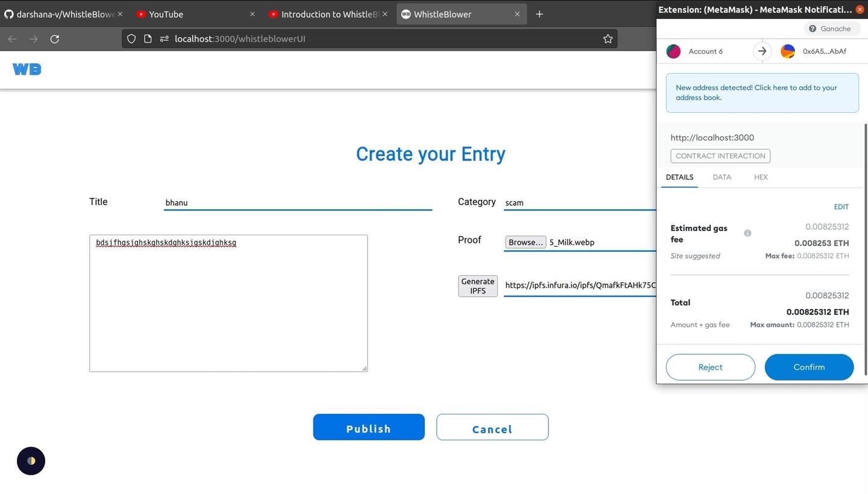
Task: Click the Account 6 name text
Action: 705,51
